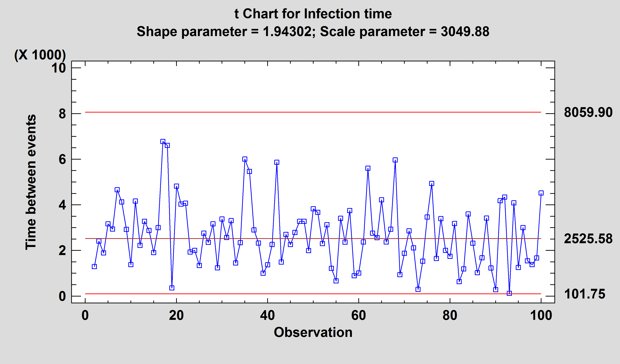Screen dimensions: 620x364
Task: Expand the t Chart configuration options
Action: [310, 13]
